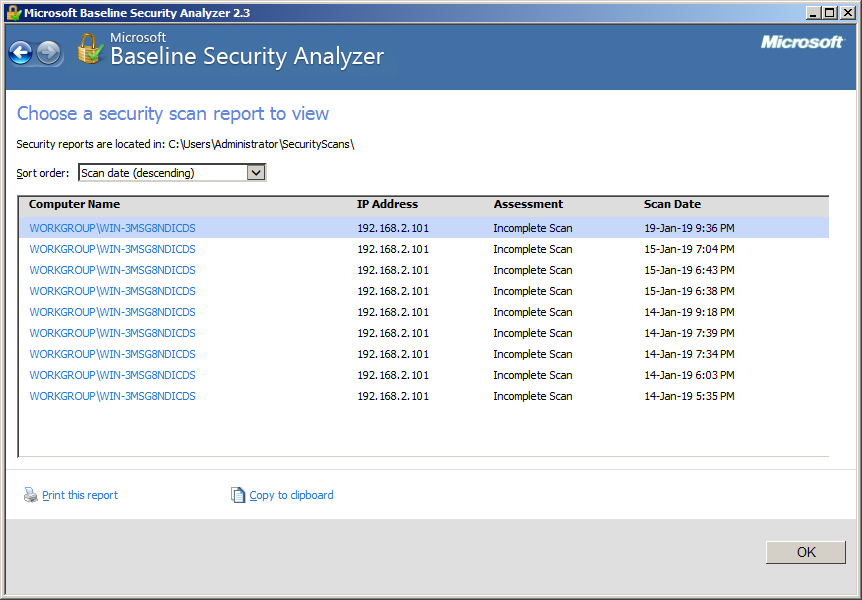Viewport: 862px width, 600px height.
Task: Select the 14-Jan-19 5:35 PM scan date cell
Action: (x=689, y=396)
